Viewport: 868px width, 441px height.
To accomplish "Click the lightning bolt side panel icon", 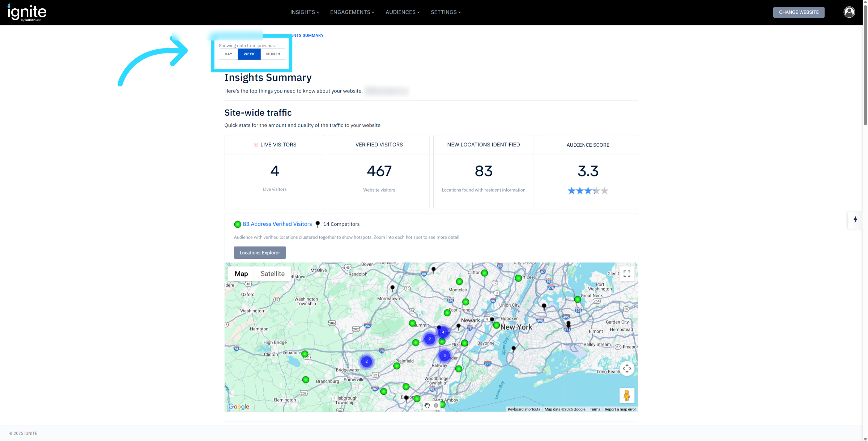I will click(855, 219).
